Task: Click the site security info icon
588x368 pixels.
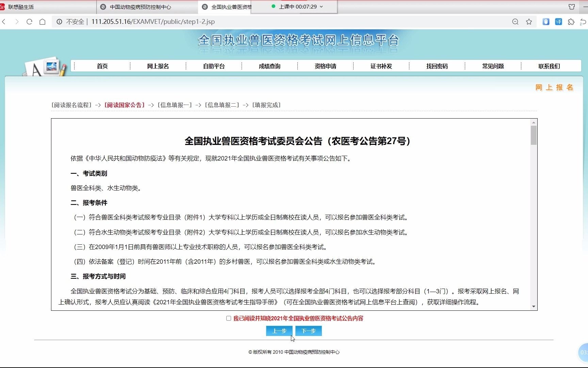Action: (x=59, y=22)
